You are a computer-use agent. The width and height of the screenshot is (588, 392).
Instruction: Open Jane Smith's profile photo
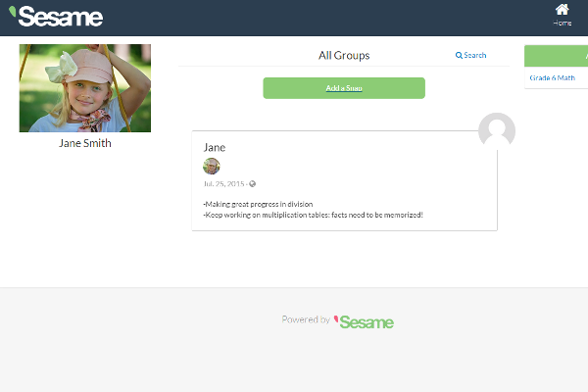[85, 88]
